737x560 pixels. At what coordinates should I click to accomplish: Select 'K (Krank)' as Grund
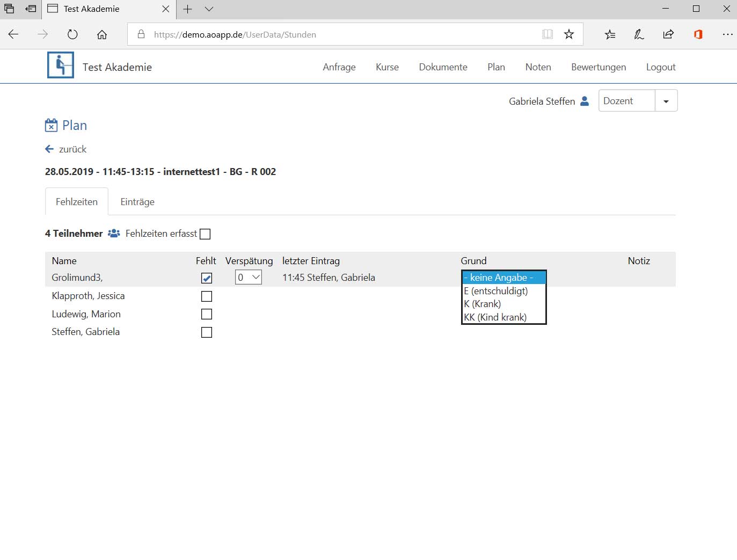point(504,304)
